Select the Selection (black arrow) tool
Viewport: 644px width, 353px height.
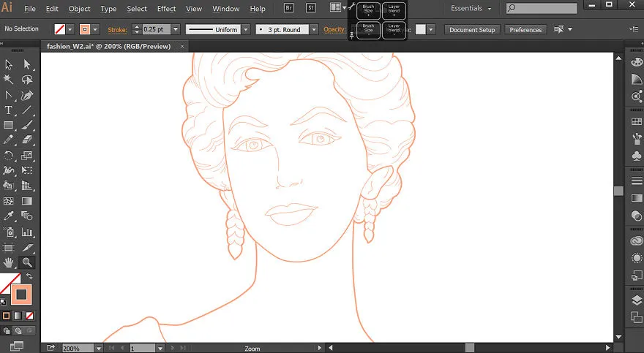(x=9, y=65)
